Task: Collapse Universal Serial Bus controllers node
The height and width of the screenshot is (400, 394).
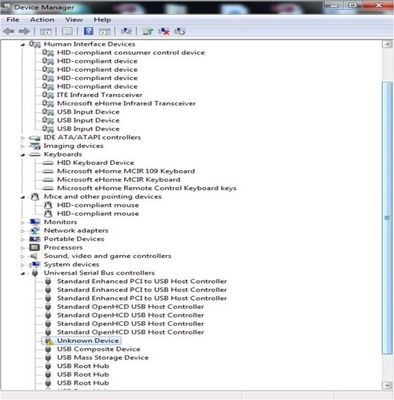Action: tap(23, 273)
